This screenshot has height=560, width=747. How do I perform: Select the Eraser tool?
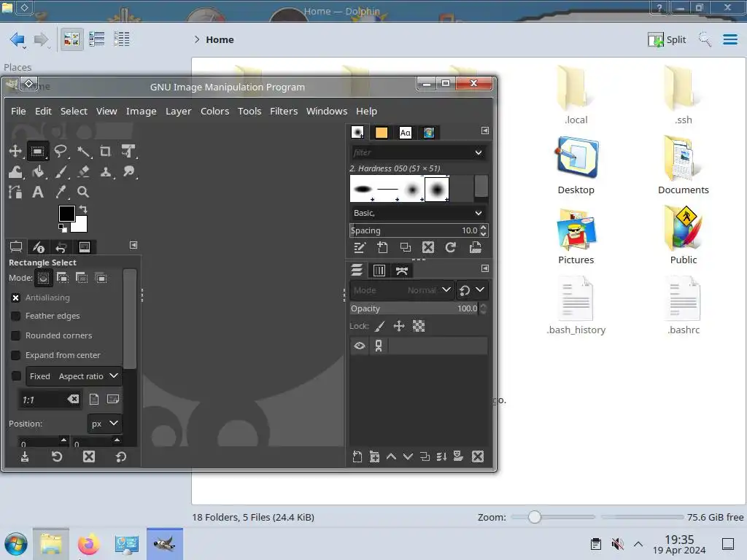[83, 171]
